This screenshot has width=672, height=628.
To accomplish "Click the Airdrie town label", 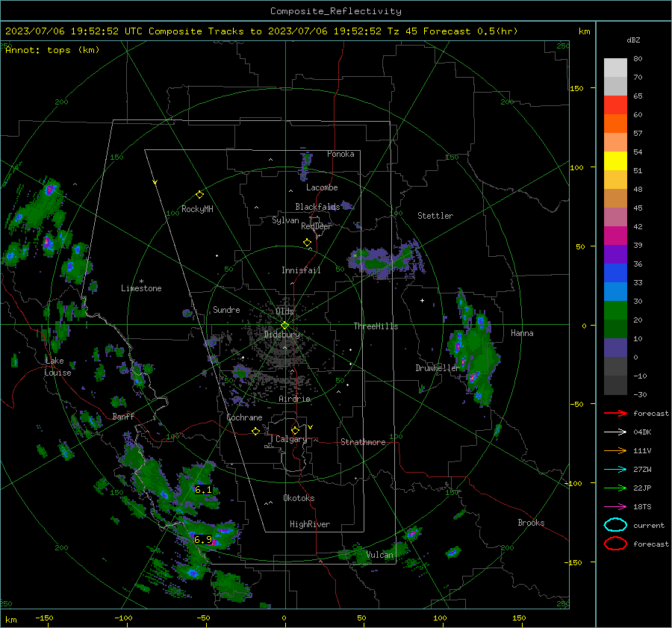I will pos(294,399).
